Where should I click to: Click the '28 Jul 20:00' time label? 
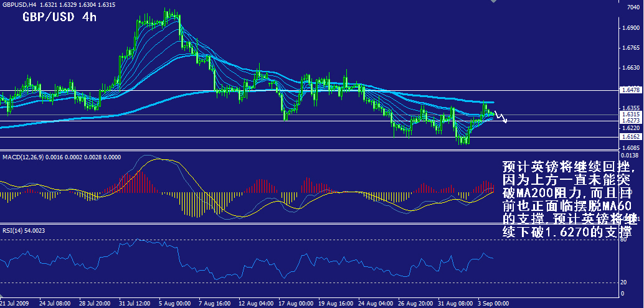tap(94, 304)
